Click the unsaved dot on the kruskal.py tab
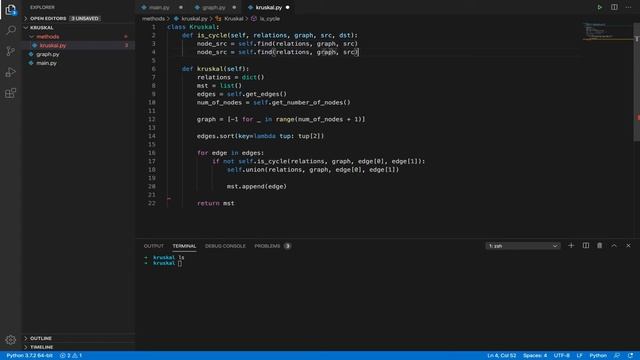This screenshot has height=360, width=640. pos(287,7)
